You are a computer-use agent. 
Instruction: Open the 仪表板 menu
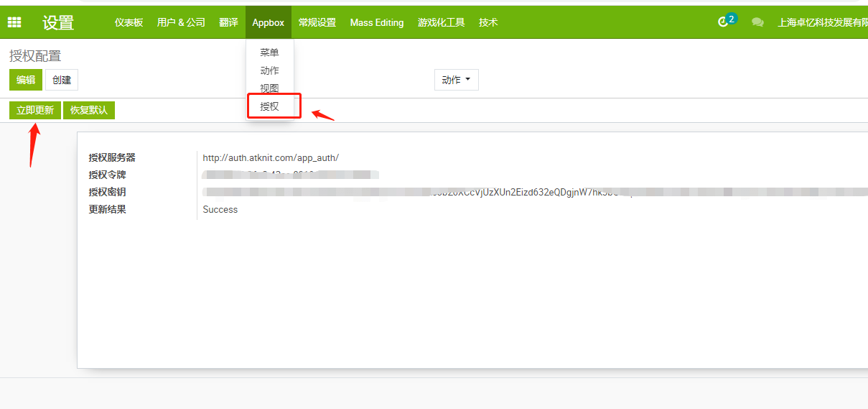(x=129, y=22)
